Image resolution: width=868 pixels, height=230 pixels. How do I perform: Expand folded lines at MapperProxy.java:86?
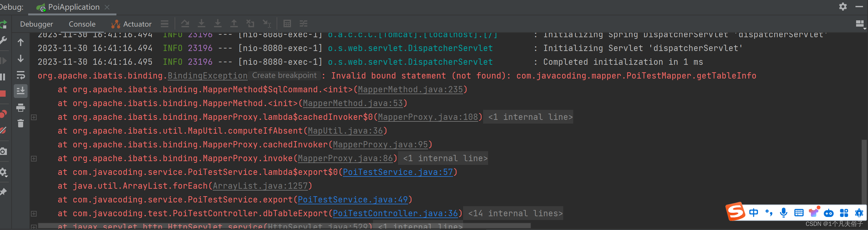pyautogui.click(x=34, y=159)
